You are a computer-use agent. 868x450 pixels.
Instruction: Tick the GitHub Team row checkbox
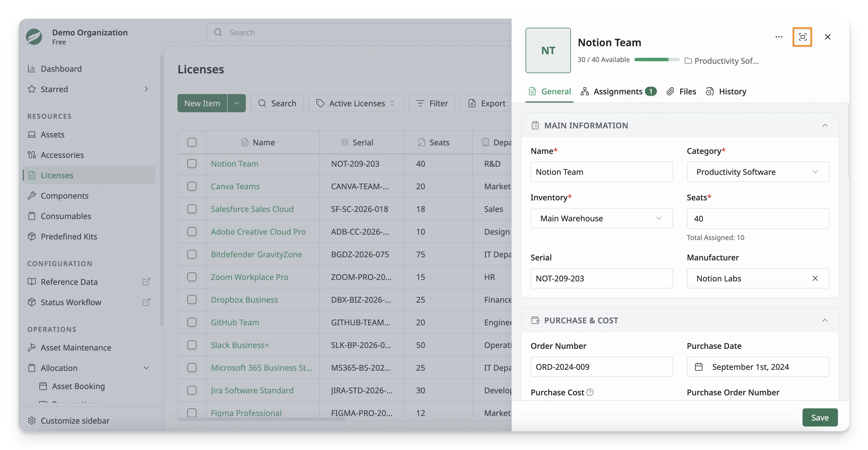pos(192,322)
